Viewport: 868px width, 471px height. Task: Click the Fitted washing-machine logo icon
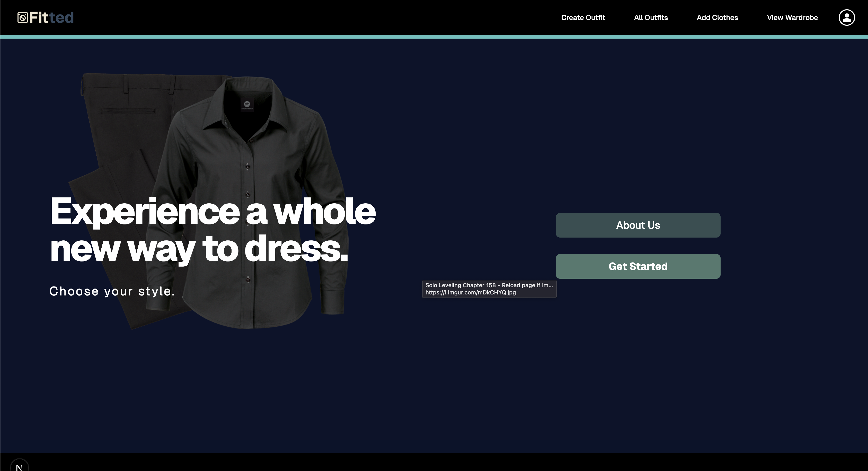pos(22,18)
